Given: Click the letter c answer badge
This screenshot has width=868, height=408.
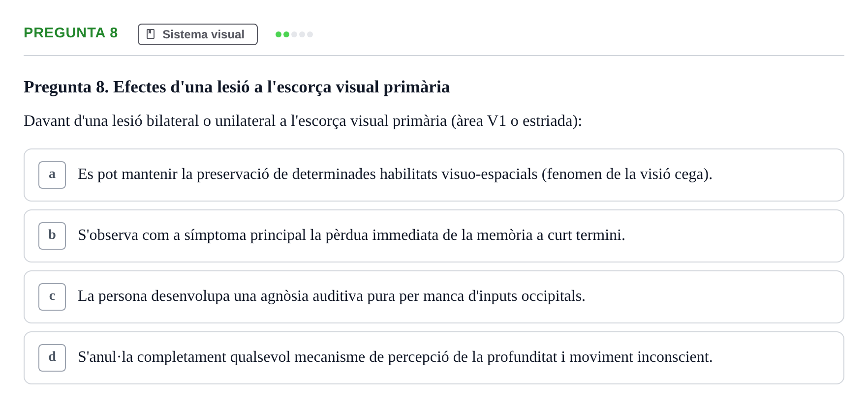Looking at the screenshot, I should point(52,297).
